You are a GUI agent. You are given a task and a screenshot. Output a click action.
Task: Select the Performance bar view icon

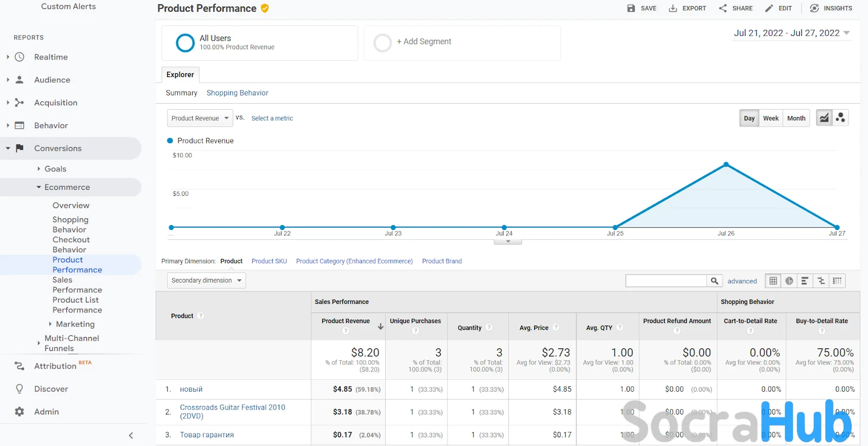click(x=805, y=281)
